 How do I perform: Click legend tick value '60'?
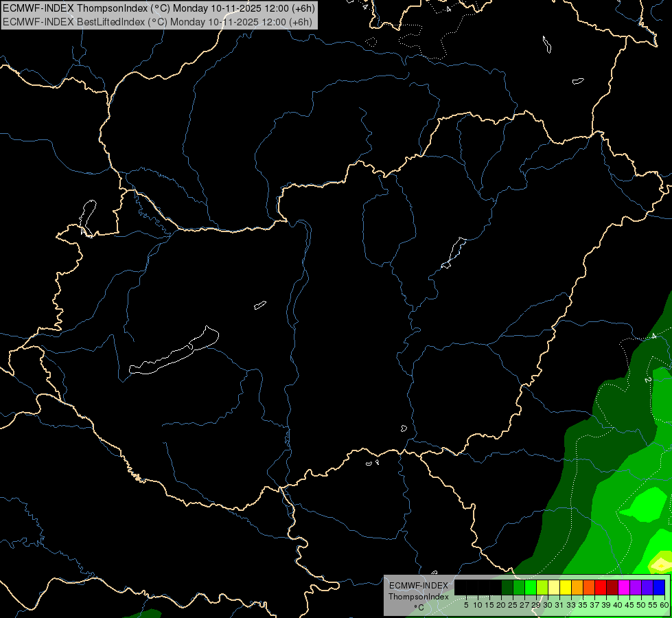tap(664, 605)
